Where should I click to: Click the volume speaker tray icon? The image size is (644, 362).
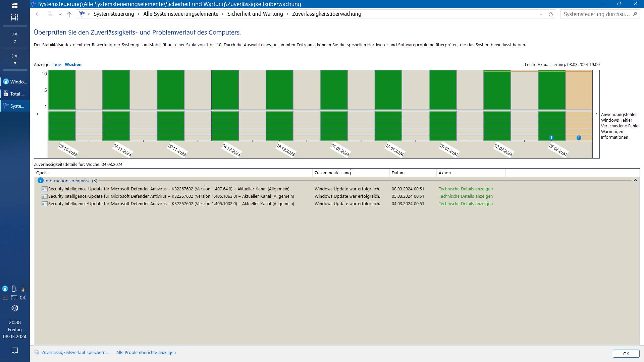point(23,298)
